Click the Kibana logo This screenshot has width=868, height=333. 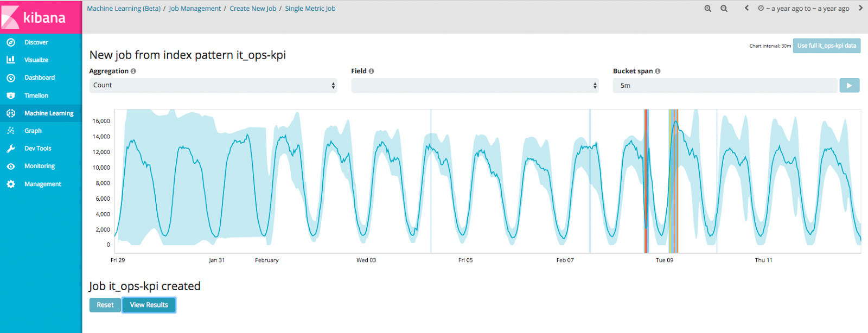(41, 17)
